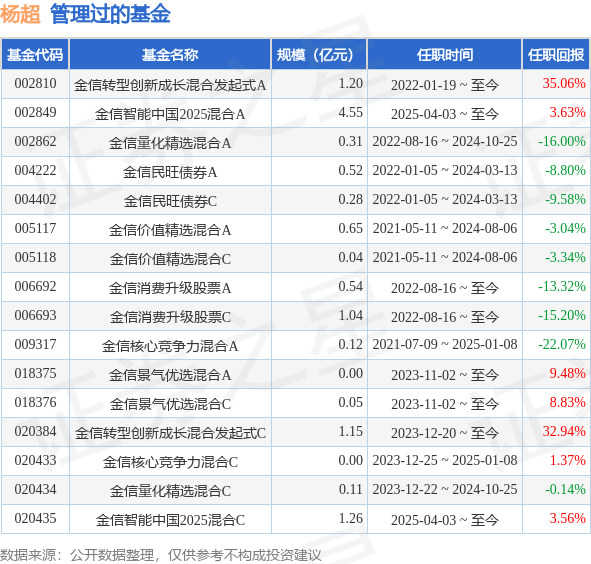Select fund name 金信景气优选混合A
This screenshot has width=591, height=564.
pyautogui.click(x=170, y=375)
